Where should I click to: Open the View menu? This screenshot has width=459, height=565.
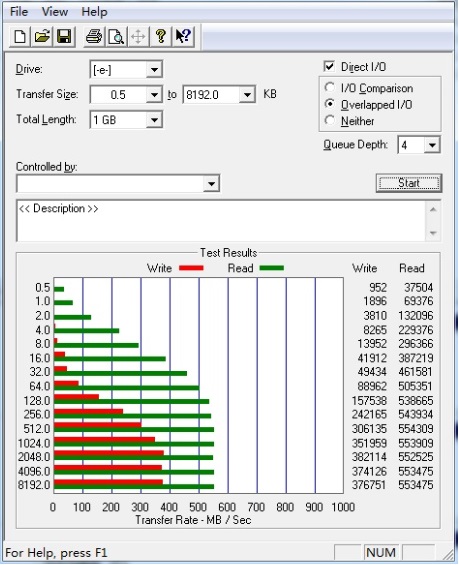pyautogui.click(x=55, y=12)
